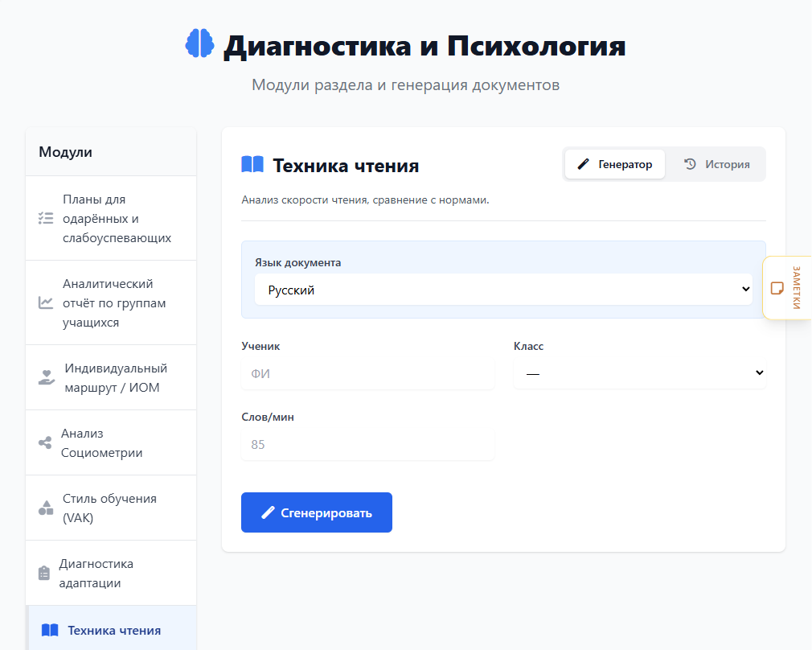This screenshot has height=650, width=812.
Task: Open module Стиль обучения (VAK)
Action: (111, 508)
